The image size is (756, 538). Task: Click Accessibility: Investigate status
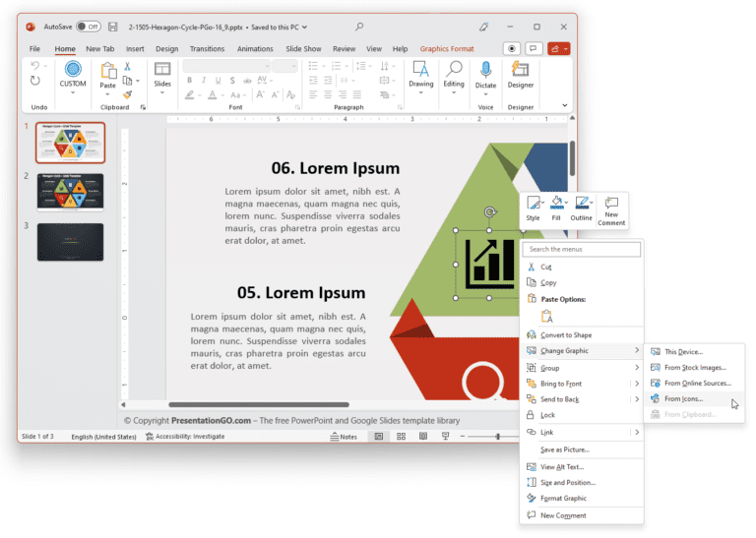pos(185,437)
